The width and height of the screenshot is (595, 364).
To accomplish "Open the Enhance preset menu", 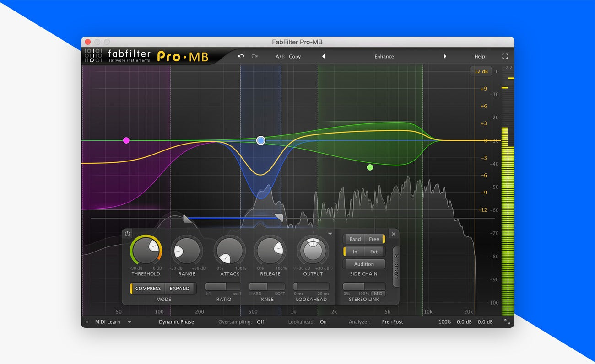I will [x=384, y=57].
